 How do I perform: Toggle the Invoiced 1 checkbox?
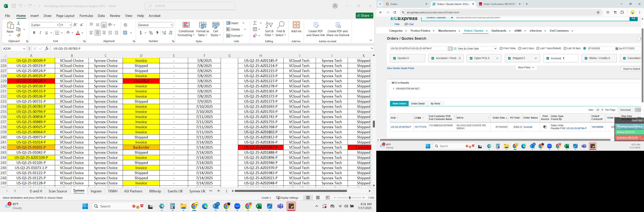pos(548,58)
